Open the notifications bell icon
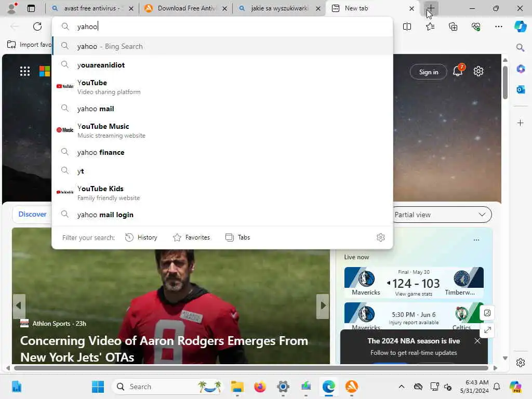Viewport: 532px width, 399px height. click(x=458, y=71)
